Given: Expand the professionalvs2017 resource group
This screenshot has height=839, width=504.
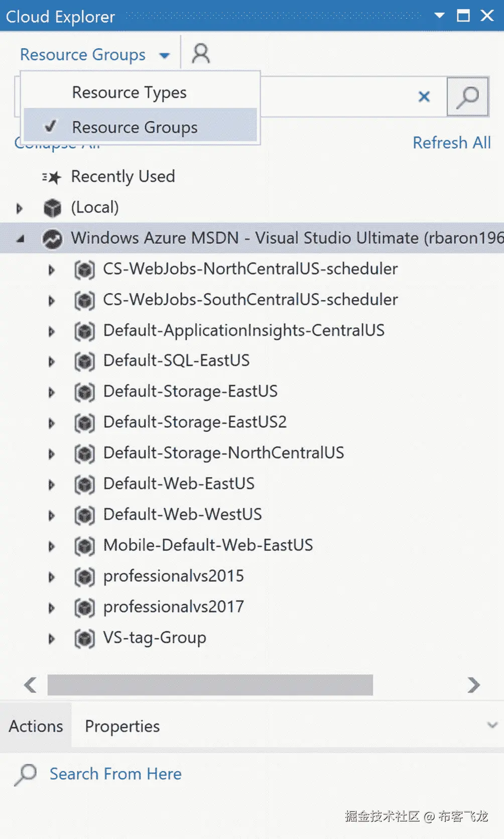Looking at the screenshot, I should pyautogui.click(x=51, y=608).
